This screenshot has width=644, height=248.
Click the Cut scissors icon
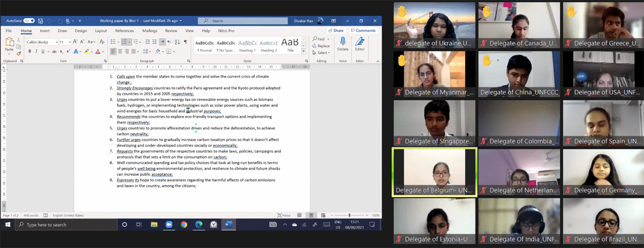[18, 40]
